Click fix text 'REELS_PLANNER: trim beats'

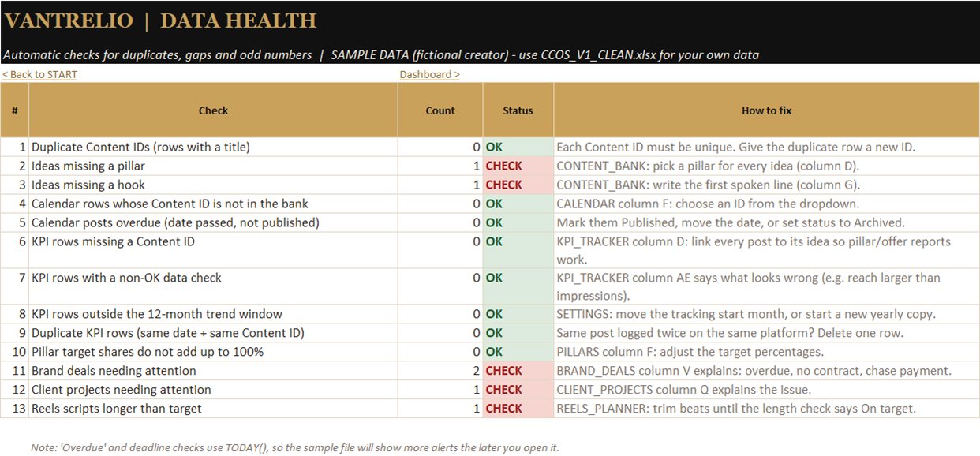coord(766,409)
